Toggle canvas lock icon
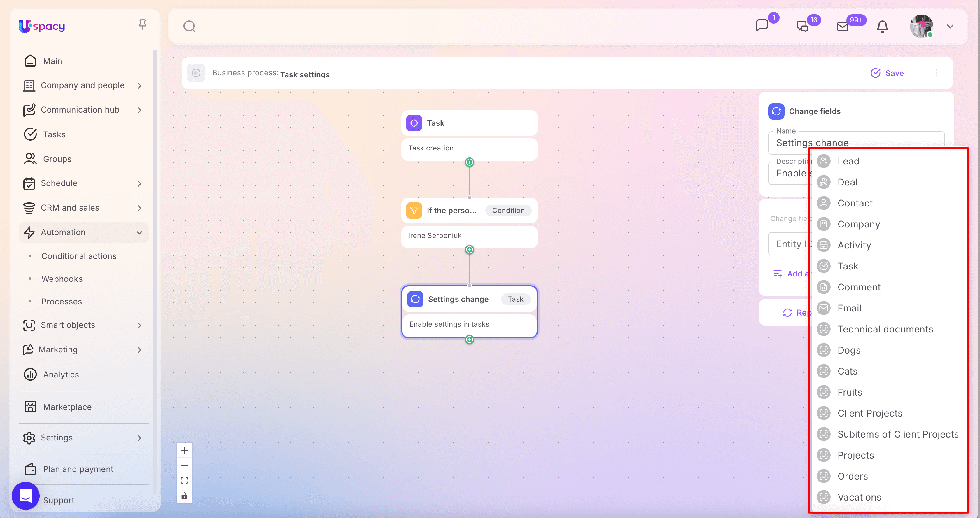Image resolution: width=980 pixels, height=518 pixels. (184, 496)
